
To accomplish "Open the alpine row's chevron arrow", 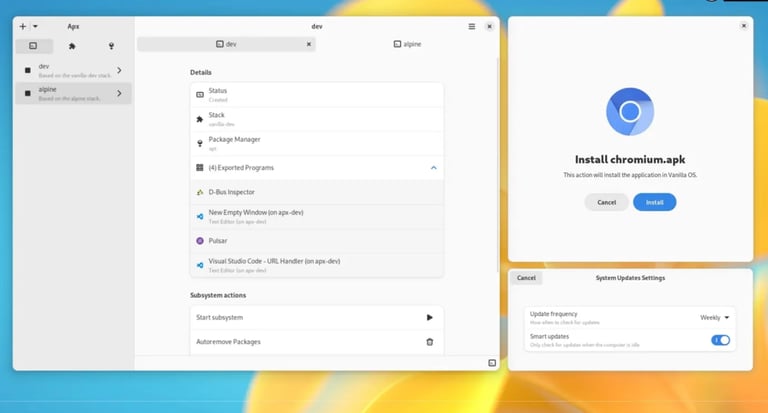I will (x=119, y=94).
